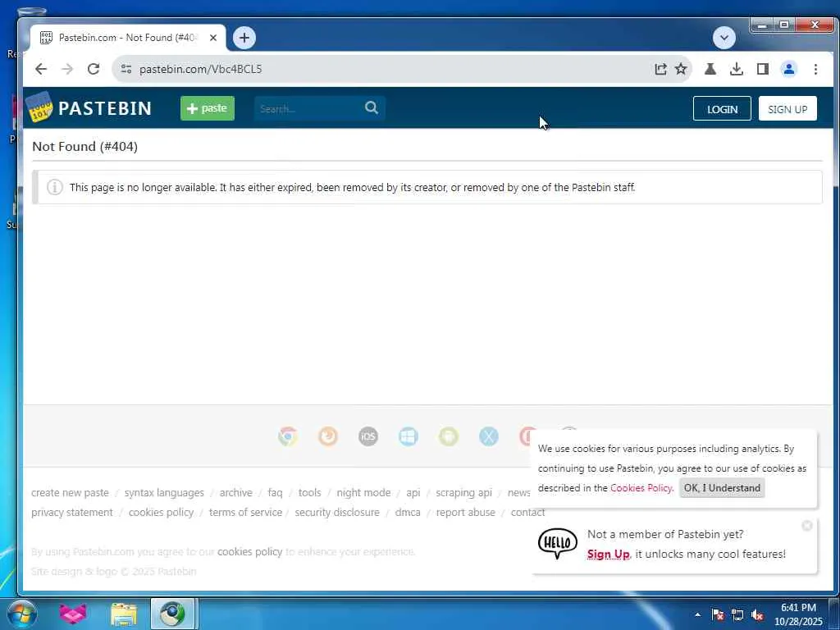View site information icon in address bar

tap(126, 69)
